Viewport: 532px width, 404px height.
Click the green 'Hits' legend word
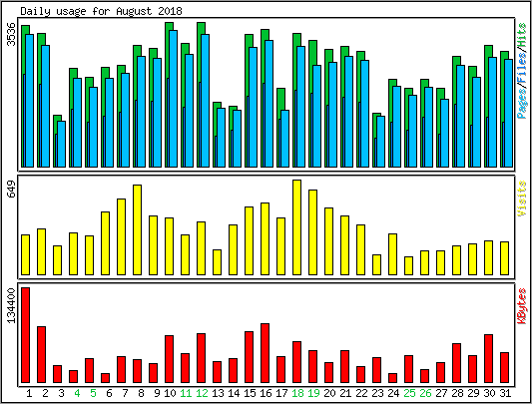pos(522,35)
